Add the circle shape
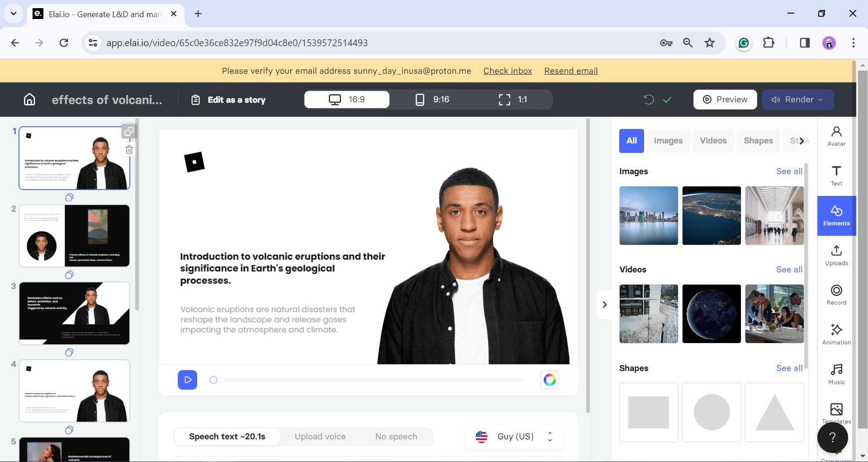Screen dimensions: 868x462 711,412
